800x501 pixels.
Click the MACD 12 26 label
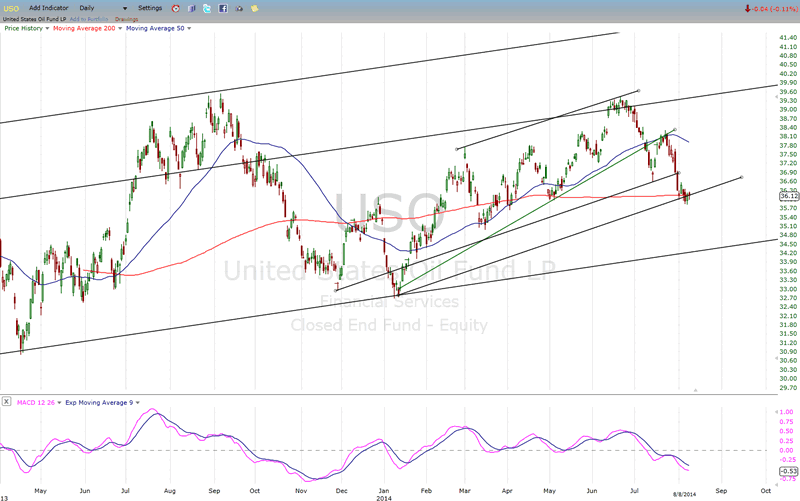pyautogui.click(x=36, y=403)
